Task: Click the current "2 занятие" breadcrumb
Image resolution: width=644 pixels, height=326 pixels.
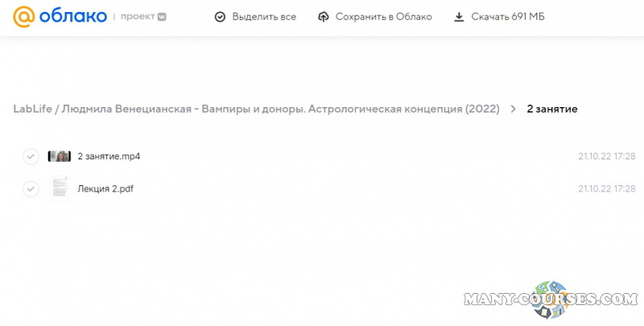Action: [551, 109]
